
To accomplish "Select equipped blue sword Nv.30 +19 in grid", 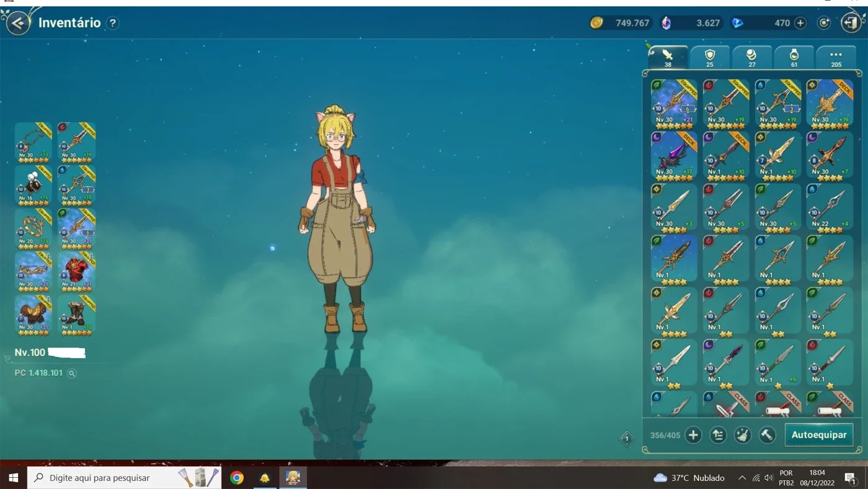I will click(x=778, y=103).
